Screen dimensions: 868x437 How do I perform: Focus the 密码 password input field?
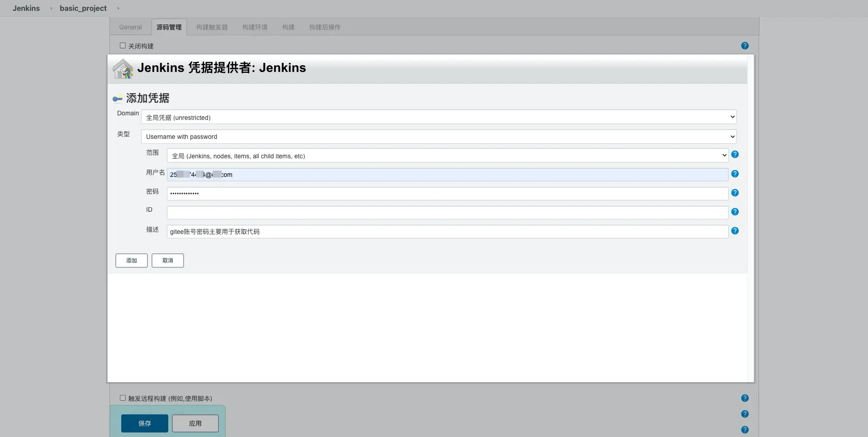click(x=447, y=194)
